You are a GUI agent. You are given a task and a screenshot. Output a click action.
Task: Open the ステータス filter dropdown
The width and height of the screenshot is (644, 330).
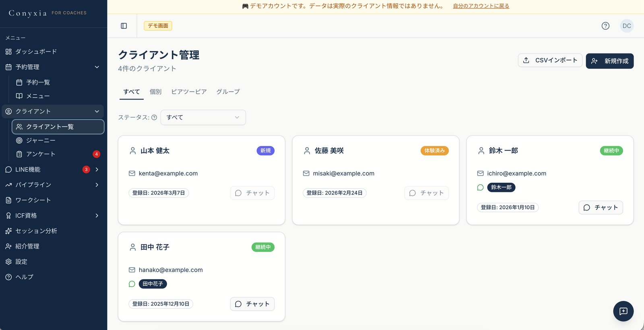(203, 118)
